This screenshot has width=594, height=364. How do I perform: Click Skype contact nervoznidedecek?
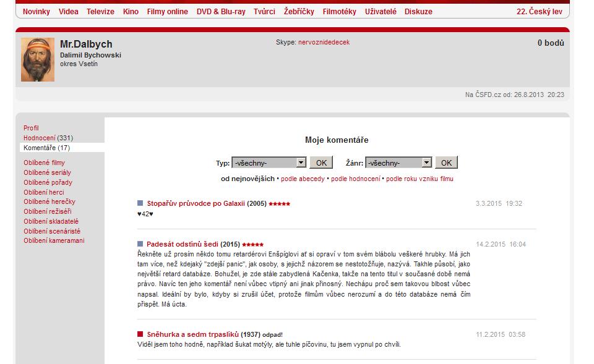pyautogui.click(x=324, y=43)
